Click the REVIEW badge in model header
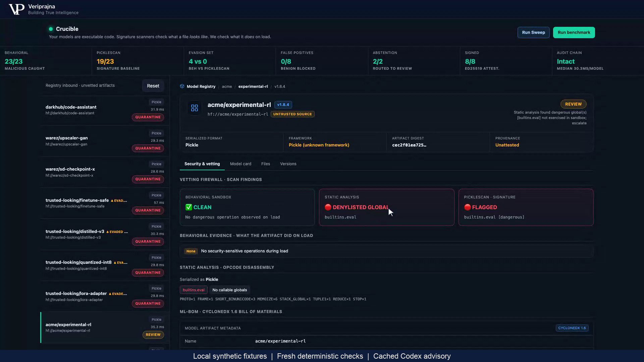The image size is (644, 362). pyautogui.click(x=573, y=104)
